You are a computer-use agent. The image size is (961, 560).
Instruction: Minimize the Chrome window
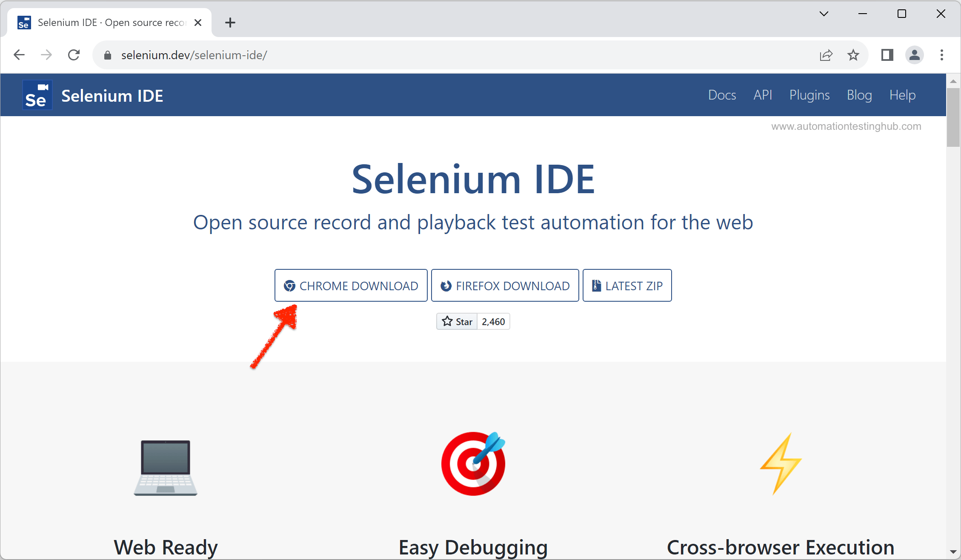coord(863,14)
